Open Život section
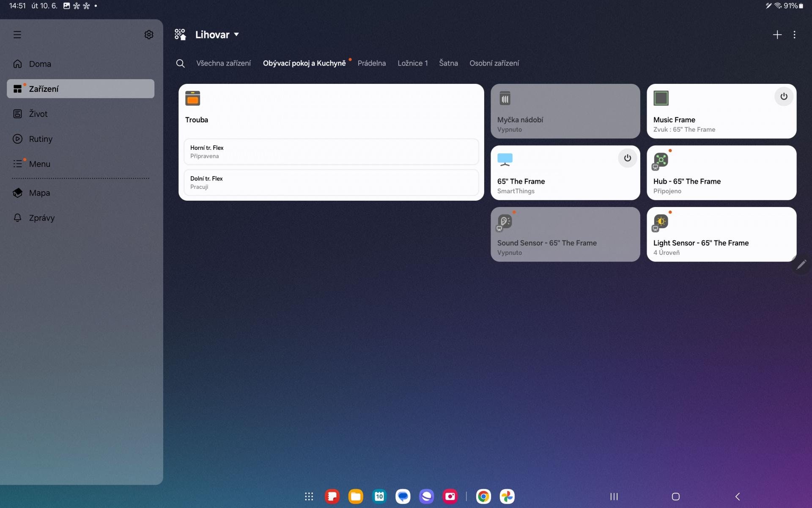 click(x=80, y=114)
